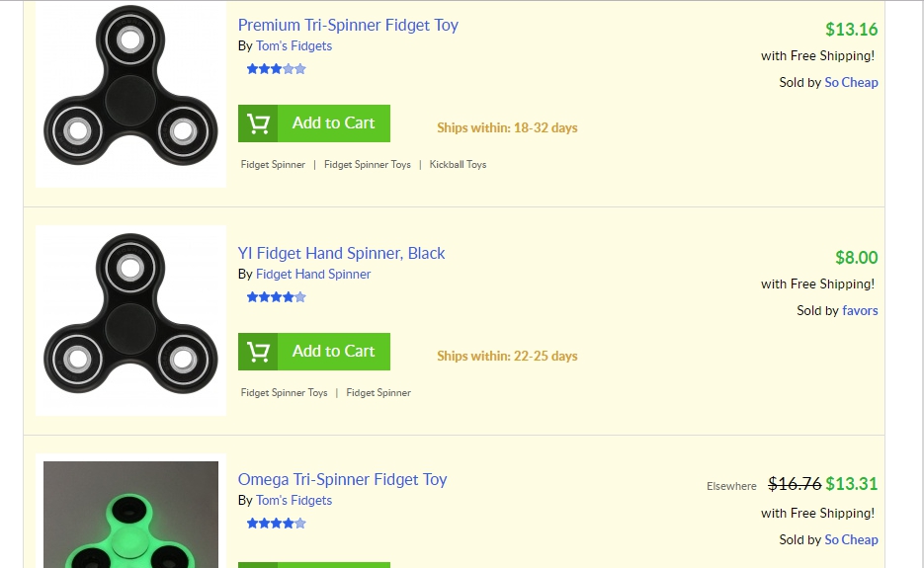Screen dimensions: 924x568
Task: Open Premium Tri-Spinner Fidget Toy title link
Action: coord(348,26)
